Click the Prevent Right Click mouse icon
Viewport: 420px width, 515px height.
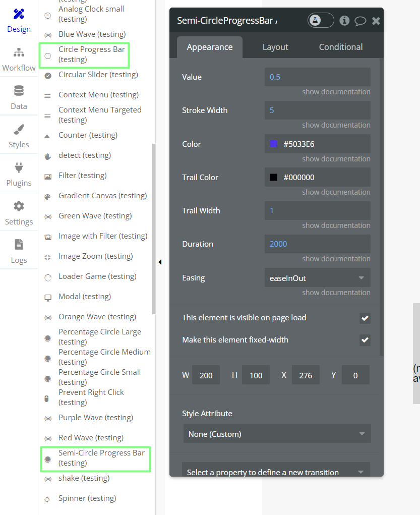point(46,398)
